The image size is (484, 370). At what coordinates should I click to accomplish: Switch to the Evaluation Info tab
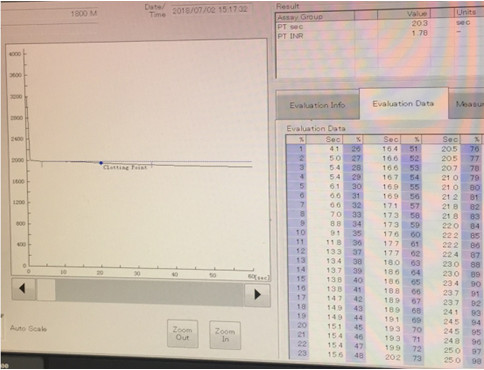[317, 106]
